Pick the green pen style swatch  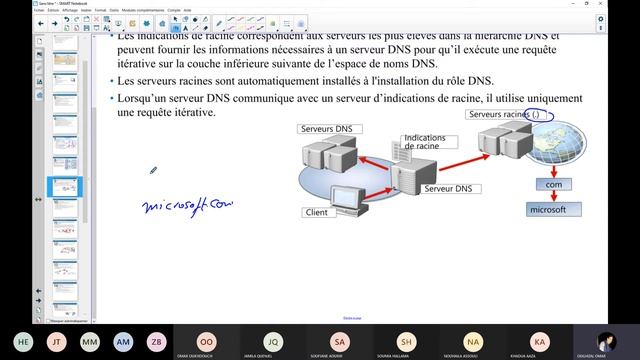click(250, 19)
